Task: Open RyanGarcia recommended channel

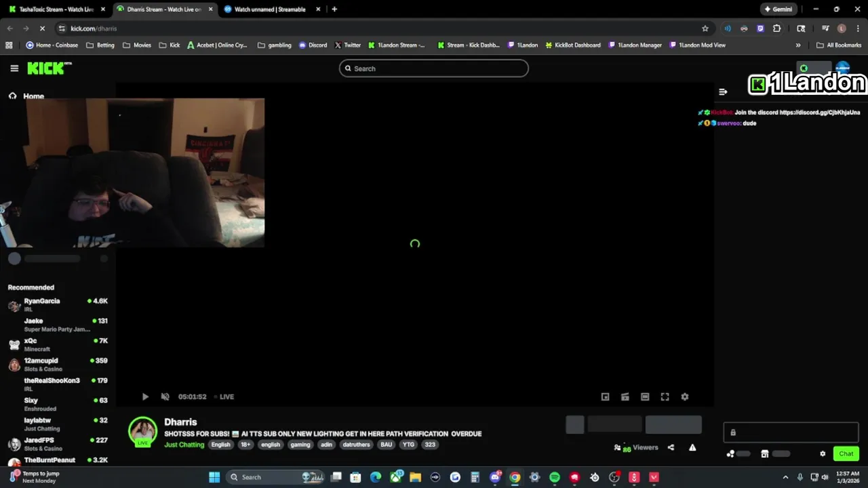Action: [58, 304]
